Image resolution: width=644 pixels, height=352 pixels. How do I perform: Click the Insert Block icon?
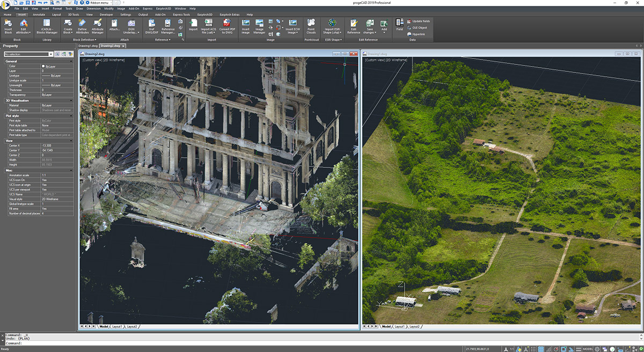point(8,28)
